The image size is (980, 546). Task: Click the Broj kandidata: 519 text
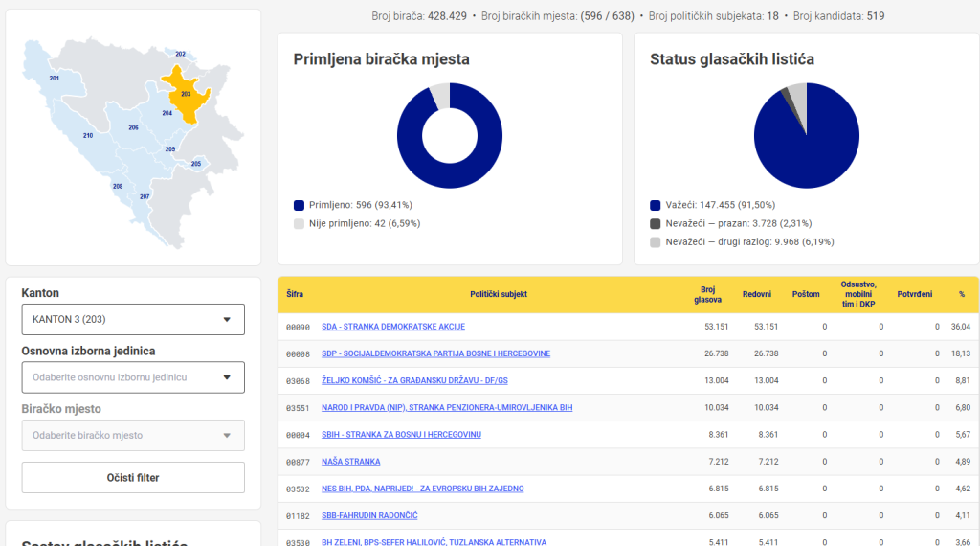[838, 16]
